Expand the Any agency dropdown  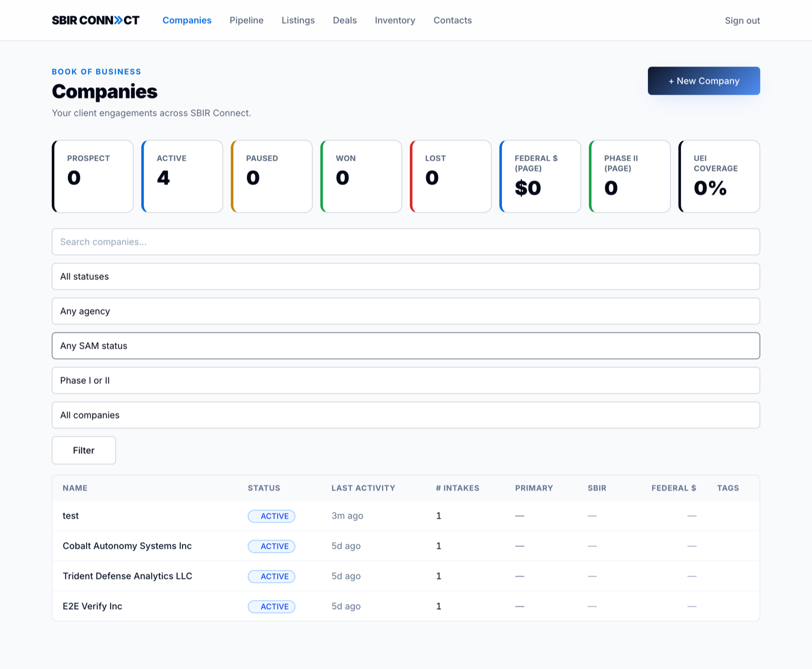click(406, 311)
